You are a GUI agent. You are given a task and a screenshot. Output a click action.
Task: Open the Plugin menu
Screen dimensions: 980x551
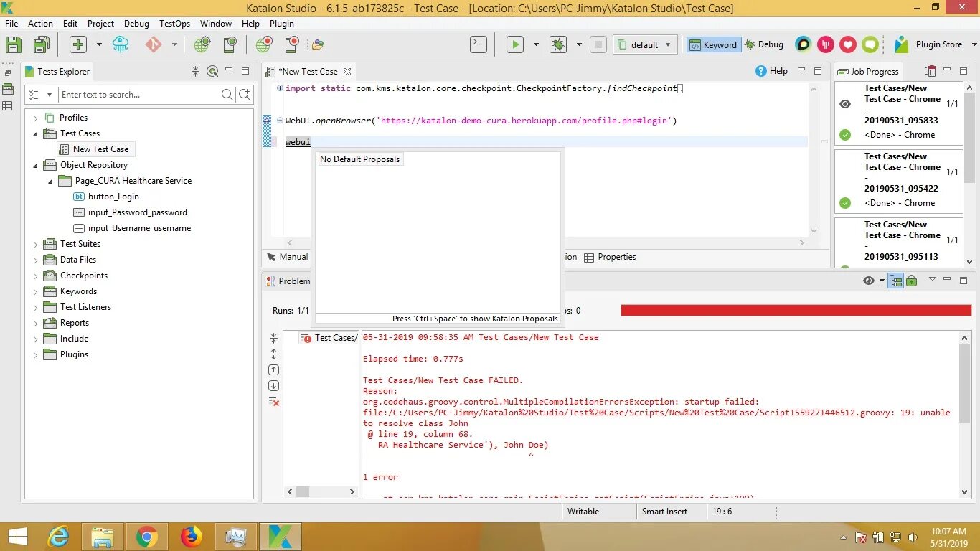[282, 23]
